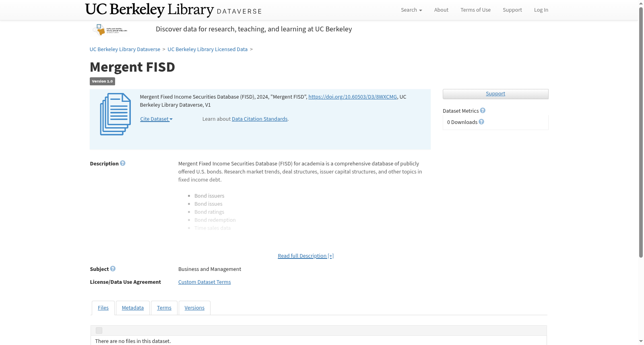This screenshot has height=345, width=644.
Task: Click the Support button in sidebar
Action: [495, 94]
